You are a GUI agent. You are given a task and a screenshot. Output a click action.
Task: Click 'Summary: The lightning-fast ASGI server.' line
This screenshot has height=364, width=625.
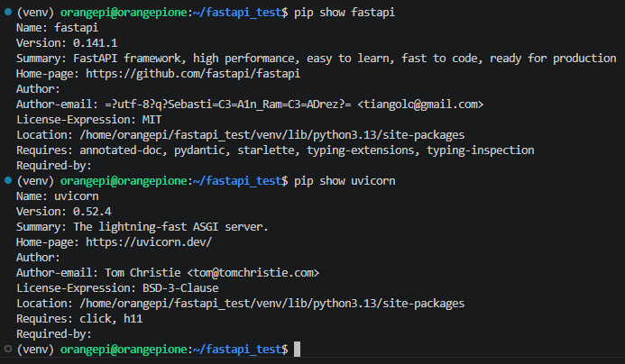point(142,227)
